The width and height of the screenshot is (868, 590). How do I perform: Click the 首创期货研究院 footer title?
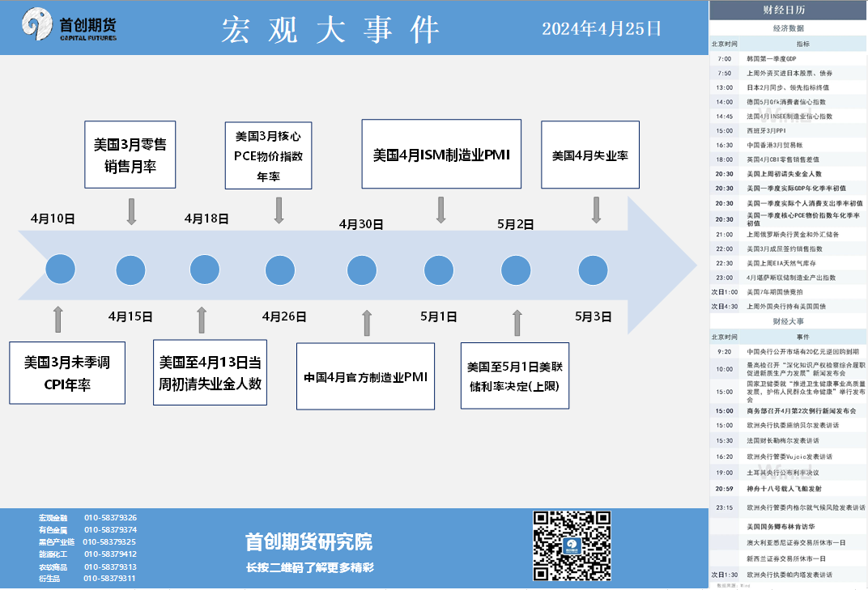click(x=308, y=542)
